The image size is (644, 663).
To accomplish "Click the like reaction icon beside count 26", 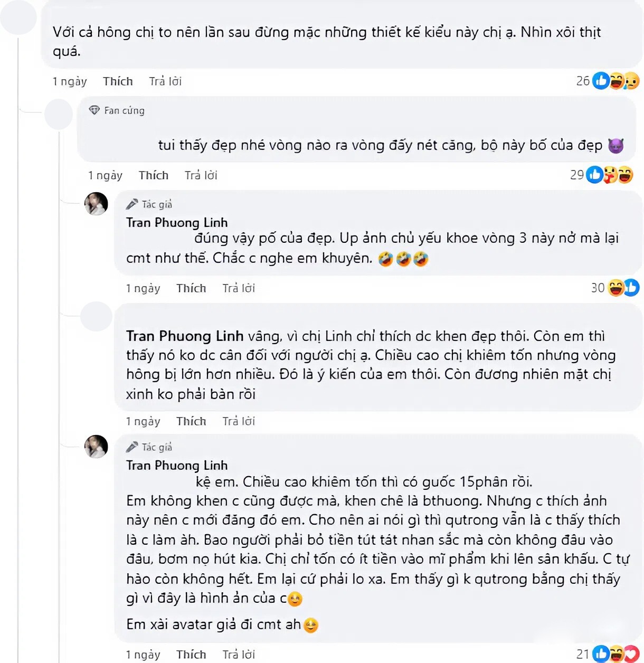I will [x=601, y=81].
